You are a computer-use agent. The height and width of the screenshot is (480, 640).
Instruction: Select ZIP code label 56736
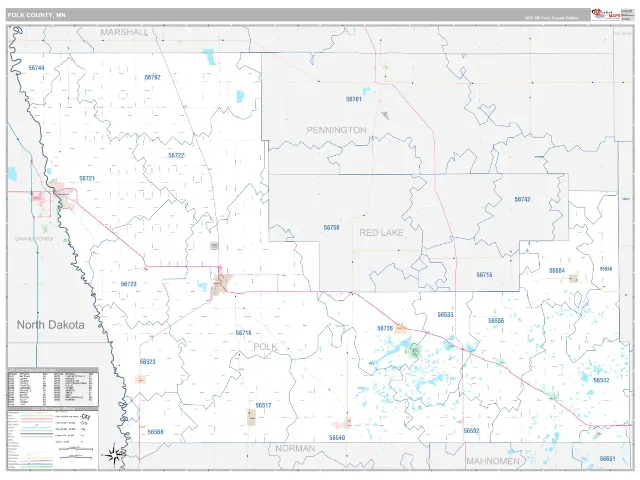pyautogui.click(x=385, y=328)
